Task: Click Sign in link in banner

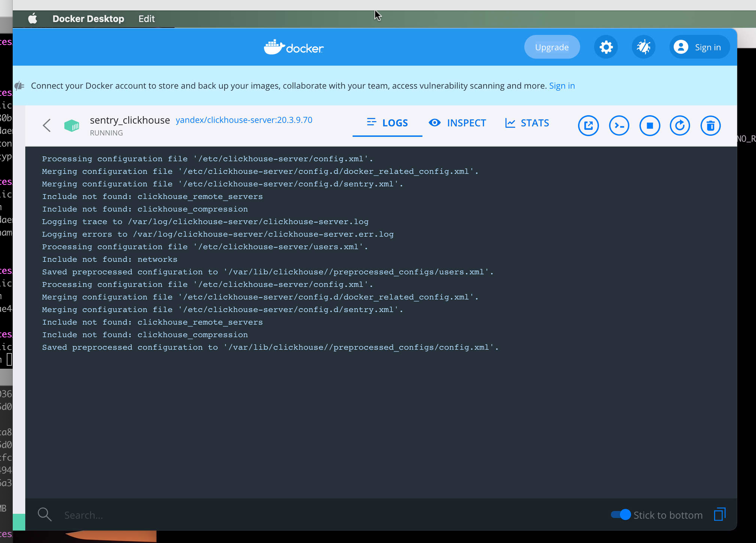Action: click(562, 86)
